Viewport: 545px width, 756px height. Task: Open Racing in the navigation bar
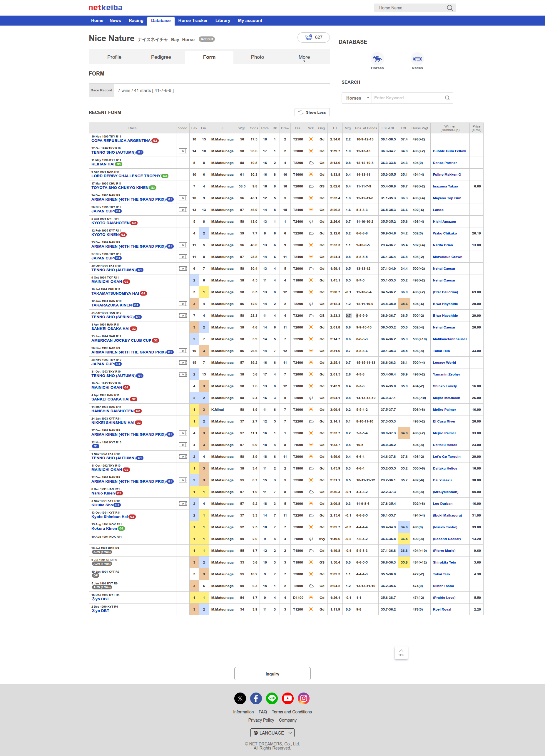(136, 21)
